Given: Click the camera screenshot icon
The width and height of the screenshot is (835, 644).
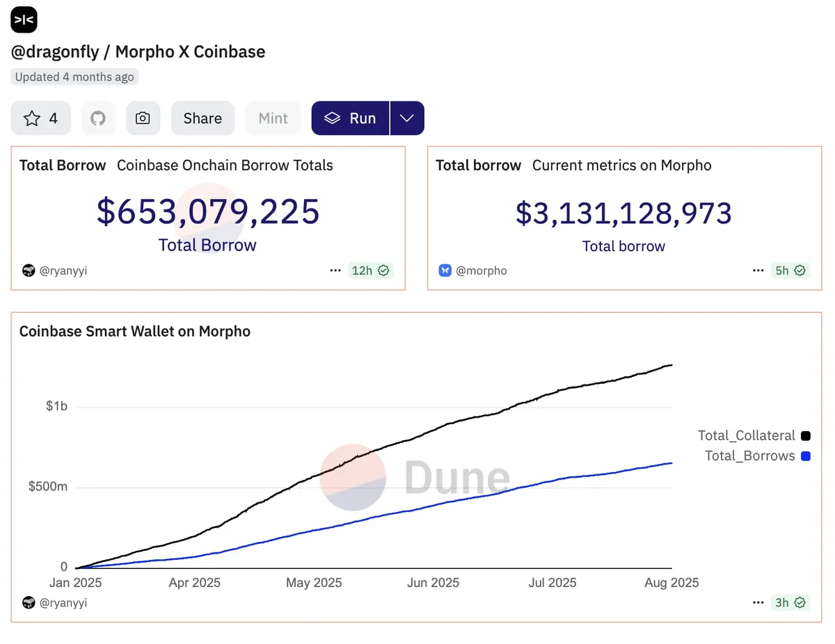Looking at the screenshot, I should pos(143,118).
